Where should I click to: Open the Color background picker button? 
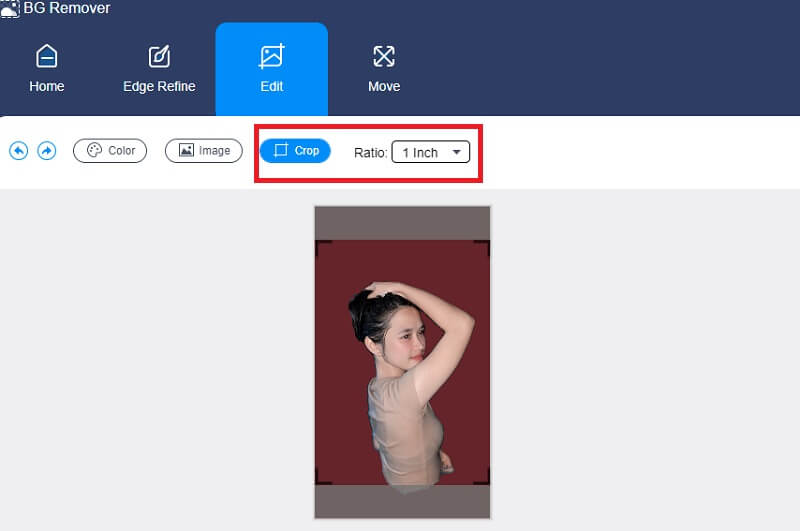pyautogui.click(x=110, y=151)
